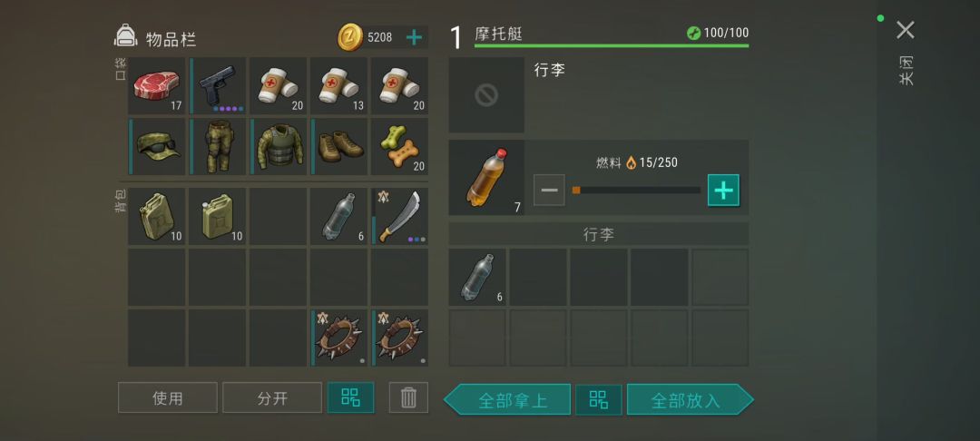Click the trash can delete icon
The width and height of the screenshot is (980, 441).
coord(408,397)
